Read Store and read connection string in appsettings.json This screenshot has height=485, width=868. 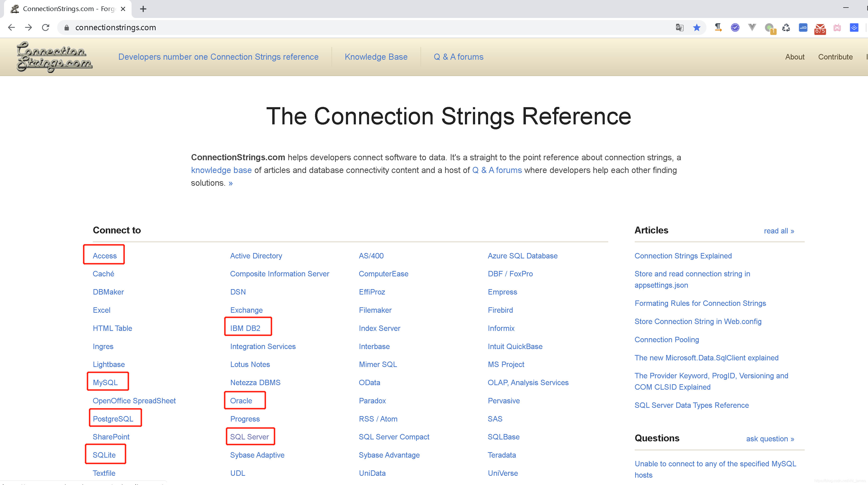[692, 279]
